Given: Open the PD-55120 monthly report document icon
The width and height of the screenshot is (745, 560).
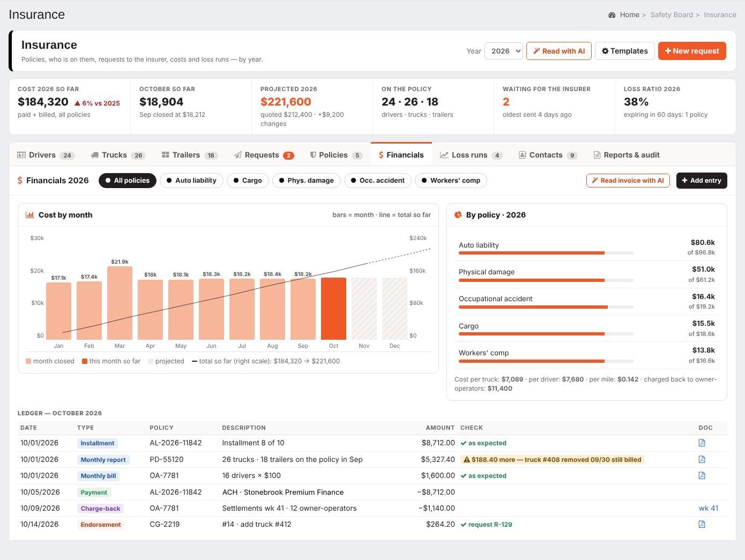Looking at the screenshot, I should (702, 459).
